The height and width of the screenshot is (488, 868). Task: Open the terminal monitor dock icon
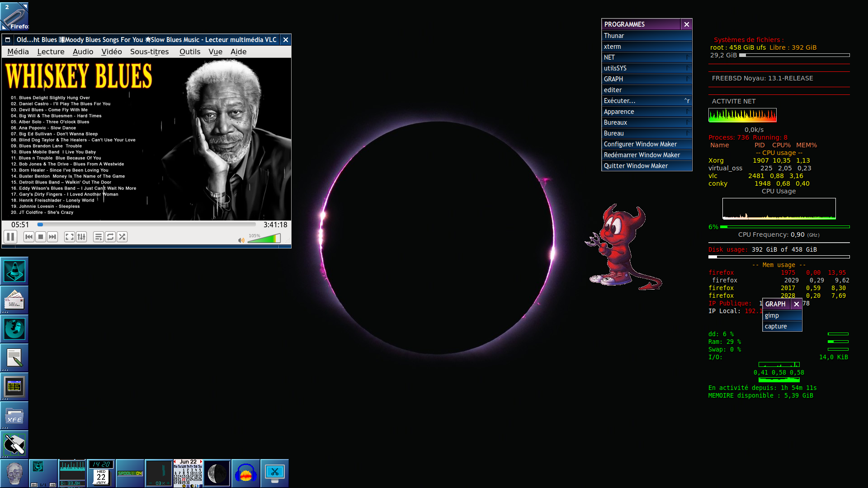click(x=14, y=387)
